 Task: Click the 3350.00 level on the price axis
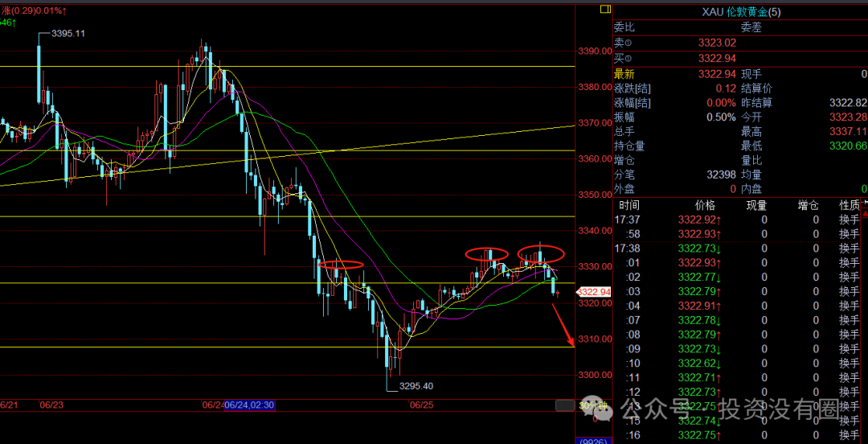tap(594, 195)
